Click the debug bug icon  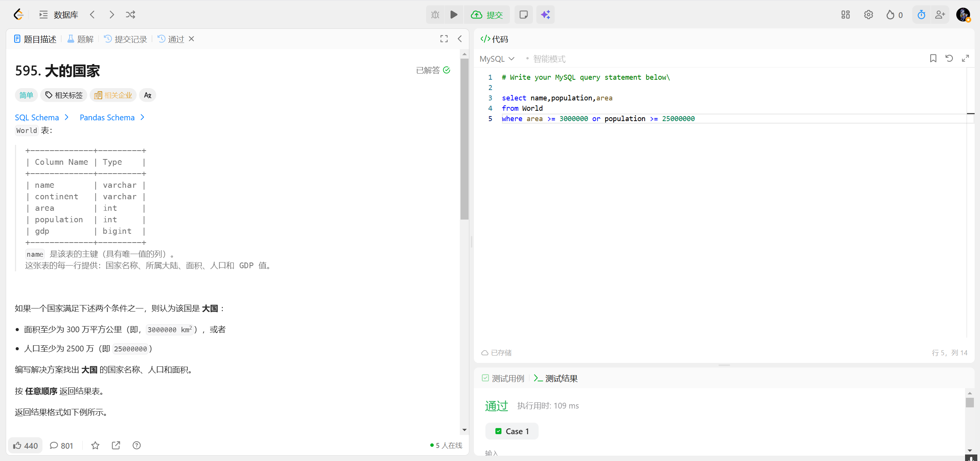pos(435,15)
